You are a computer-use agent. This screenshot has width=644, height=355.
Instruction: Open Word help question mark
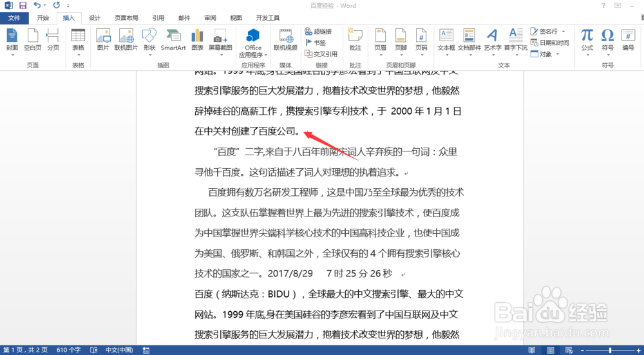603,5
